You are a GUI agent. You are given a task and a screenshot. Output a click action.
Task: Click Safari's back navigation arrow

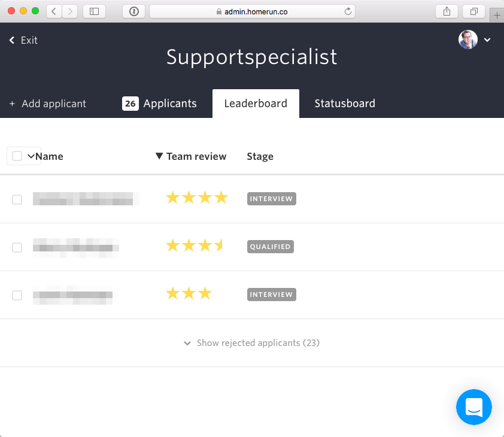54,11
